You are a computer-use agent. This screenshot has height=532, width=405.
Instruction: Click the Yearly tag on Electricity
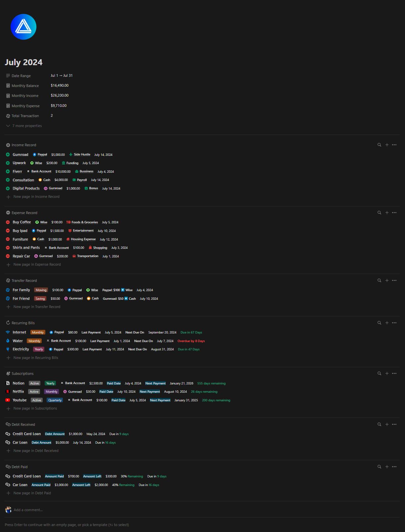39,349
